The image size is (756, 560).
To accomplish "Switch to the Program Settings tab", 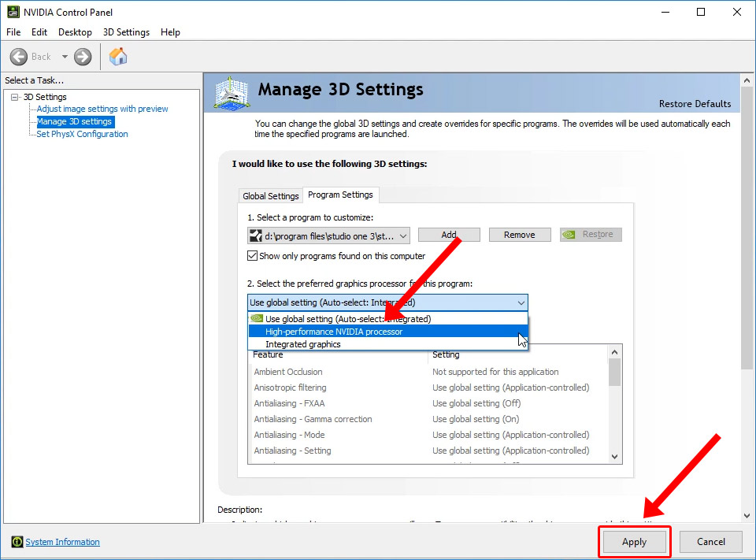I will (340, 195).
